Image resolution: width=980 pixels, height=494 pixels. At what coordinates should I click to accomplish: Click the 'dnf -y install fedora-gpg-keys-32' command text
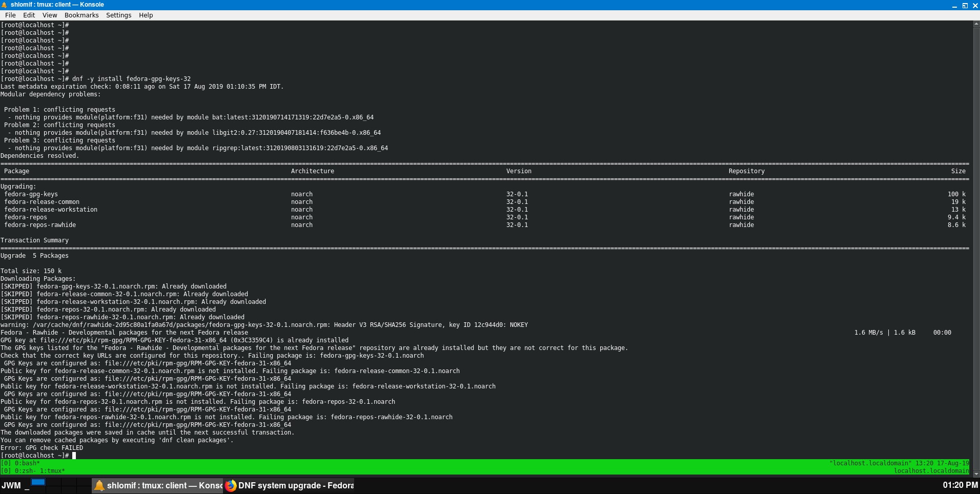131,79
